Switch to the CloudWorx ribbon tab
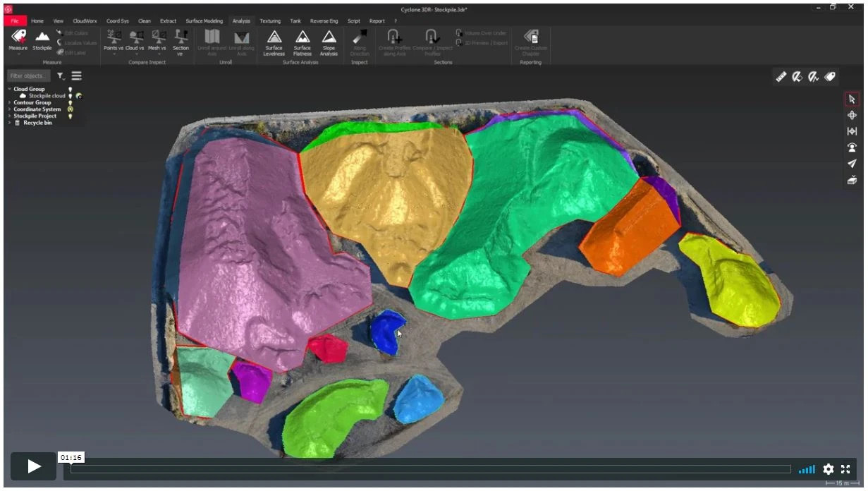Viewport: 868px width, 491px height. pyautogui.click(x=85, y=21)
